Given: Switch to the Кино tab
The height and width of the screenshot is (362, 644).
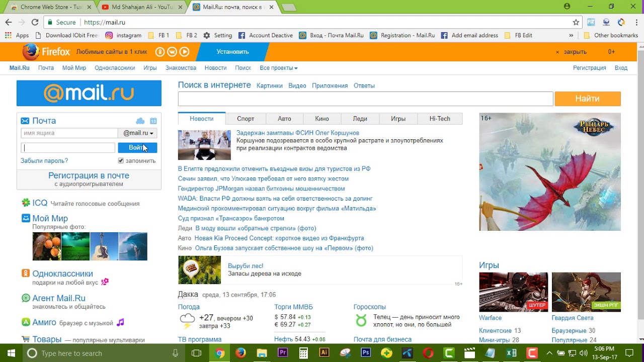Looking at the screenshot, I should click(x=322, y=119).
